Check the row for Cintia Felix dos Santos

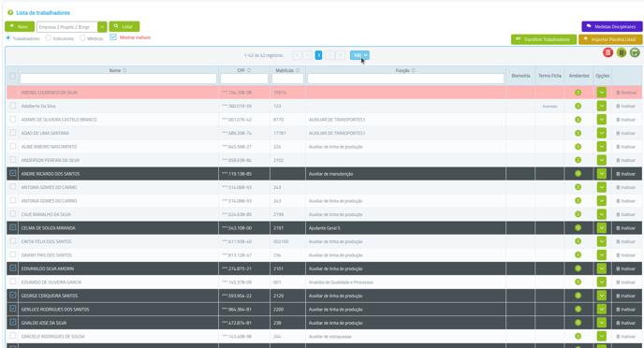(13, 241)
